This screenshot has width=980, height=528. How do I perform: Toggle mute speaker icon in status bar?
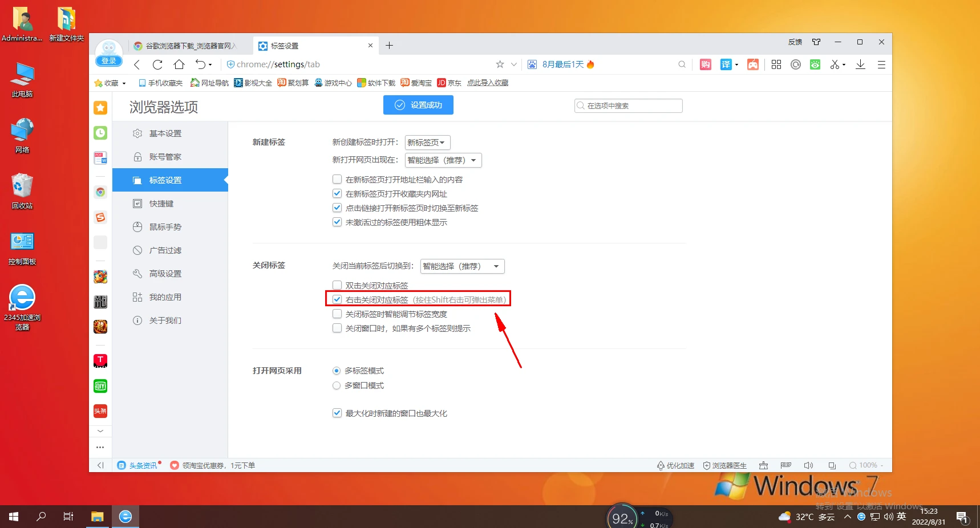(x=808, y=465)
